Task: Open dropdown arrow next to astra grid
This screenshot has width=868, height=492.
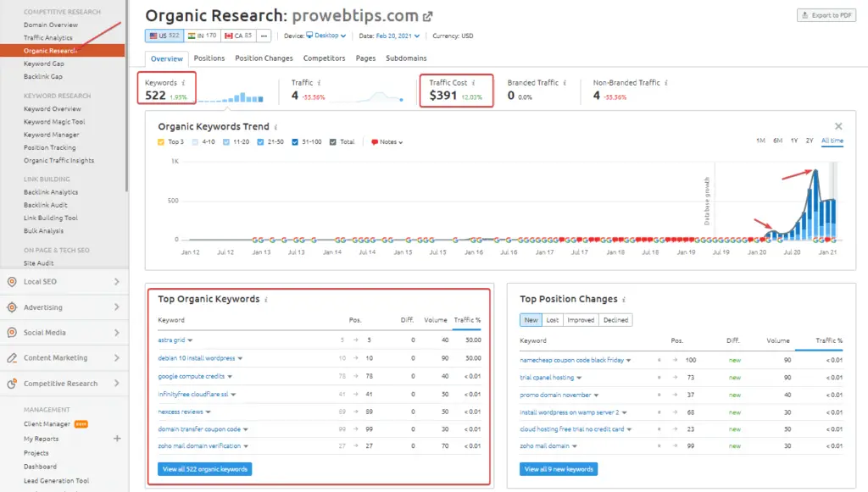Action: click(x=190, y=340)
